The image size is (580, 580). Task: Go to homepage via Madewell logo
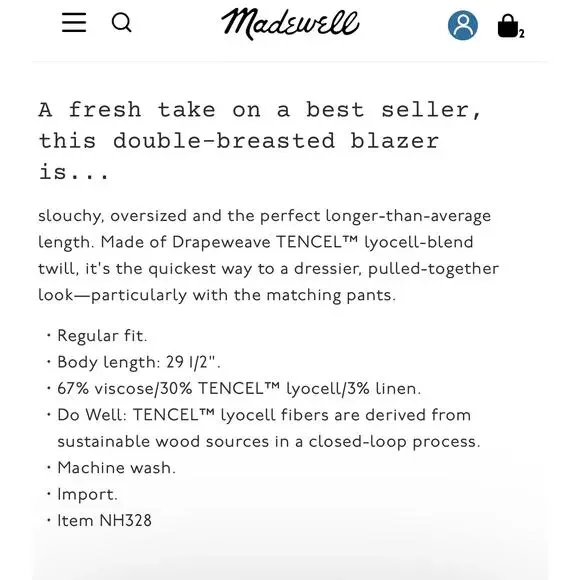290,24
